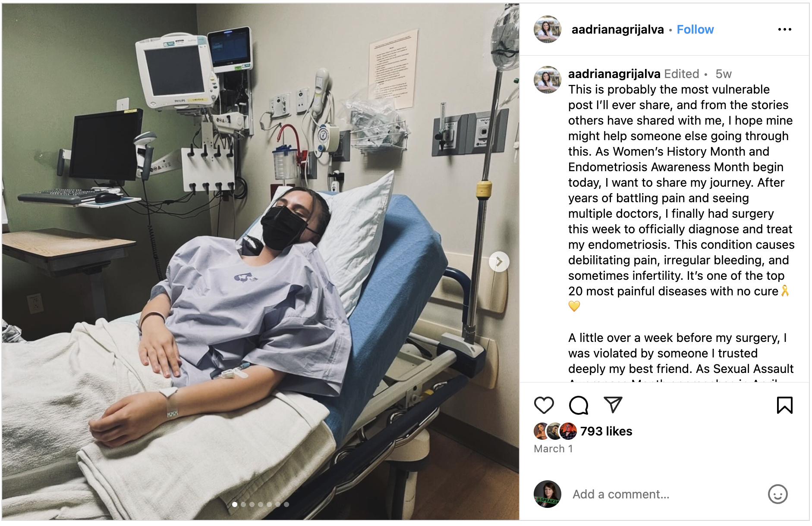
Task: Open the three-dot more options menu
Action: click(784, 29)
